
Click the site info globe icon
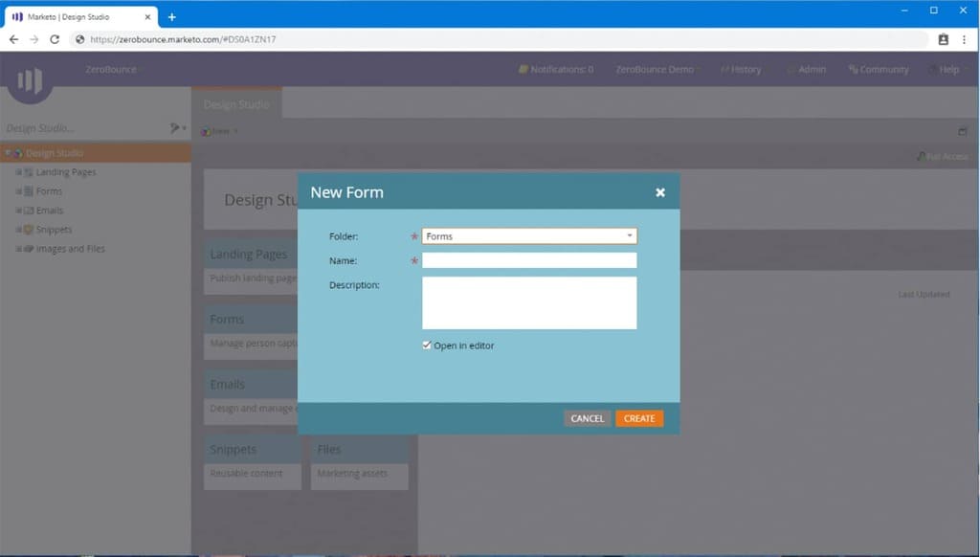80,39
